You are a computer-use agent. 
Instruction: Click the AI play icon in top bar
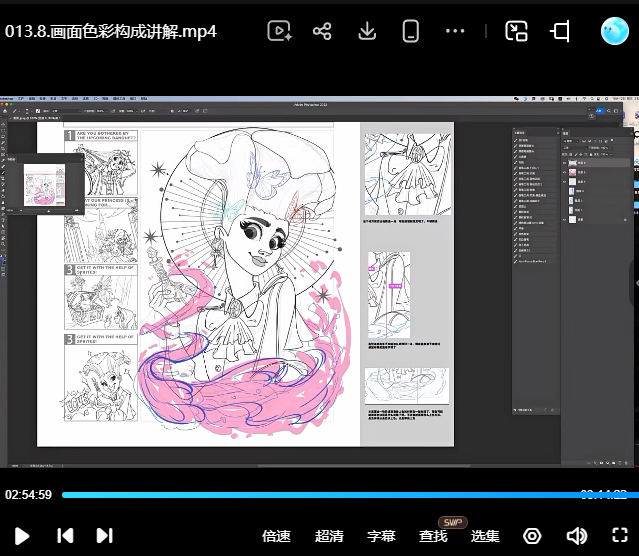click(x=279, y=31)
